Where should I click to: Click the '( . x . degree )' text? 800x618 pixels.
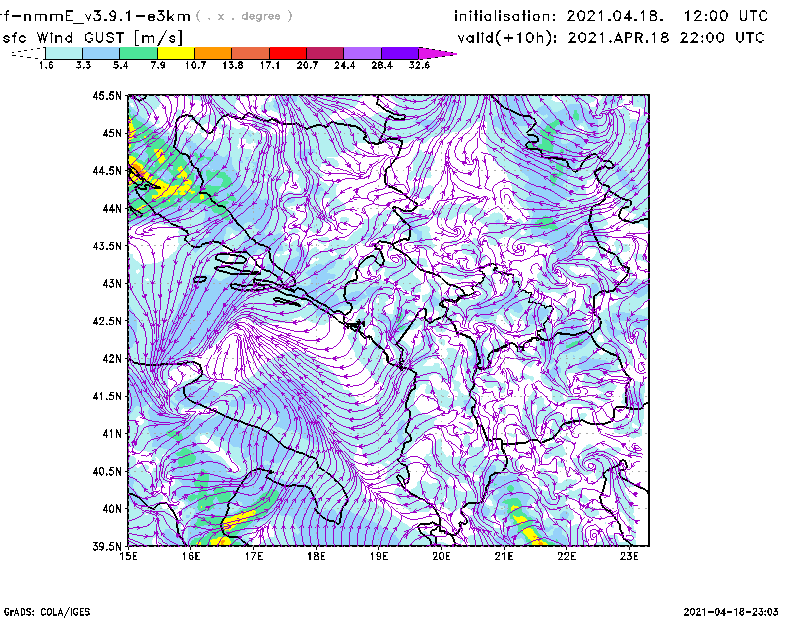(244, 16)
